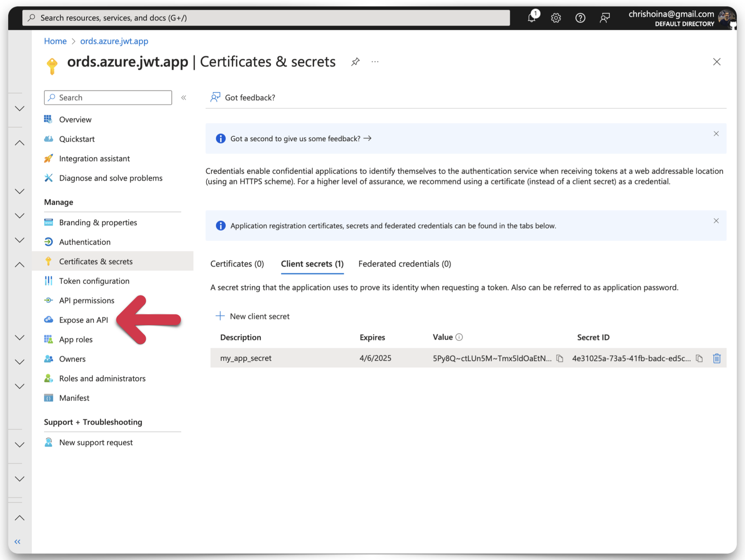This screenshot has width=745, height=560.
Task: Collapse the app sidebar with double chevron
Action: [184, 97]
